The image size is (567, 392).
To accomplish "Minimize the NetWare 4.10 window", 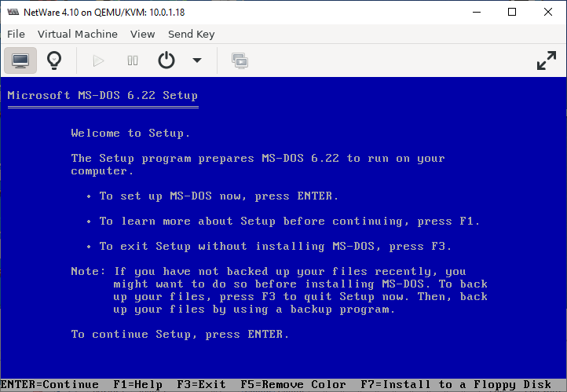I will click(477, 13).
